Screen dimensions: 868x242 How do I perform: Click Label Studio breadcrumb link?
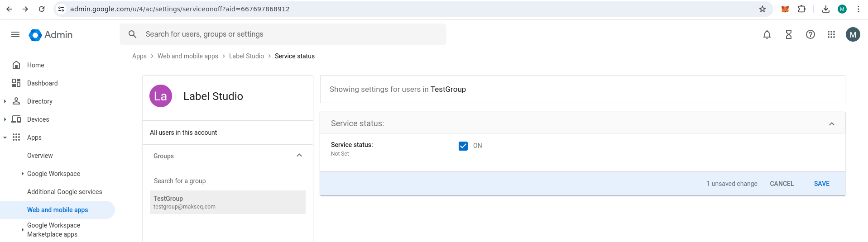click(x=246, y=56)
